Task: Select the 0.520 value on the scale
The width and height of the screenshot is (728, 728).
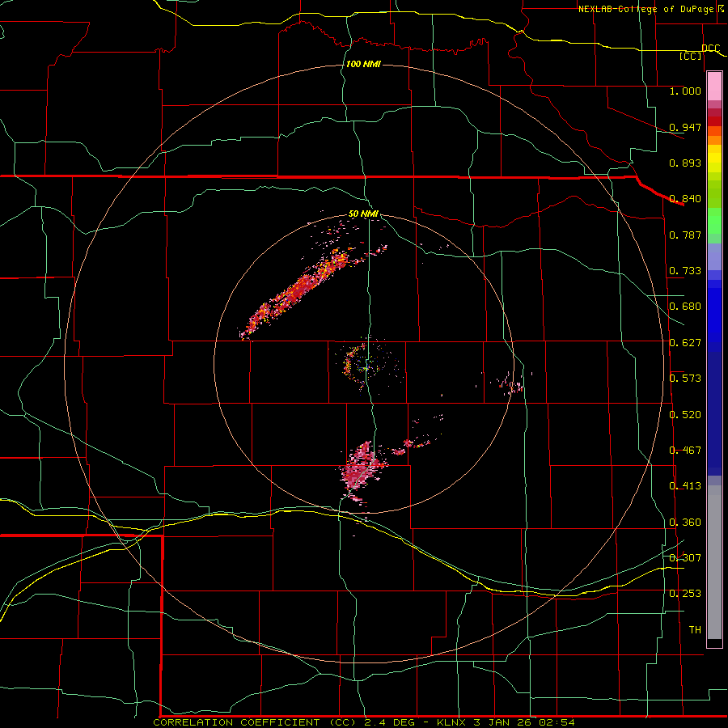Action: (x=685, y=415)
